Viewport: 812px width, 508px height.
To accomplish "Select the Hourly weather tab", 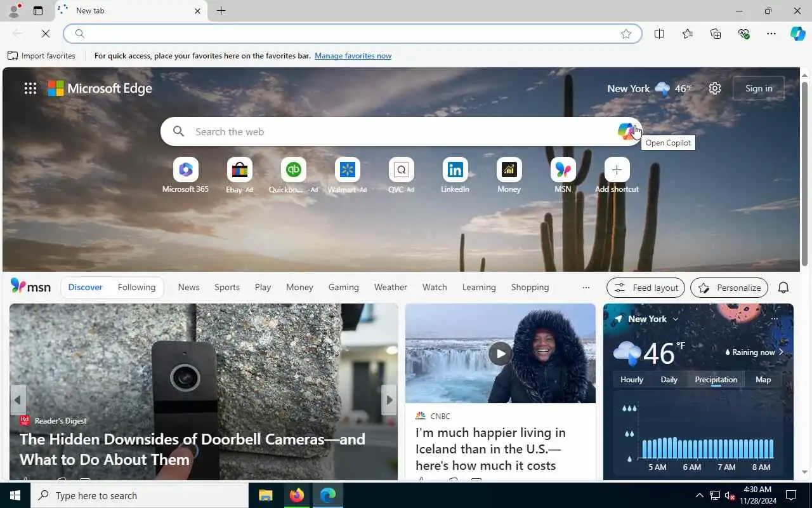I will pyautogui.click(x=632, y=379).
